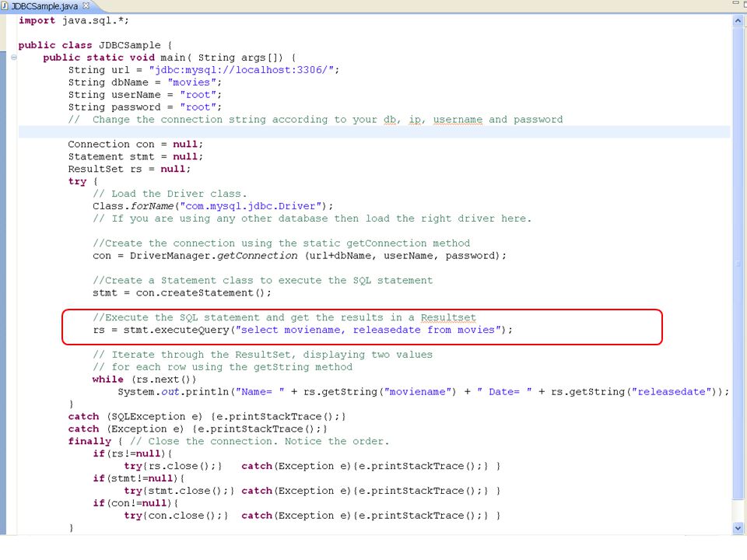Close the JDBCSample.java editor tab

pos(86,5)
